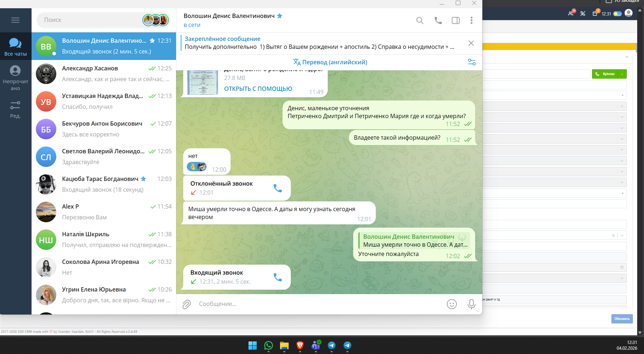Search within the Волошин chat

pyautogui.click(x=420, y=20)
